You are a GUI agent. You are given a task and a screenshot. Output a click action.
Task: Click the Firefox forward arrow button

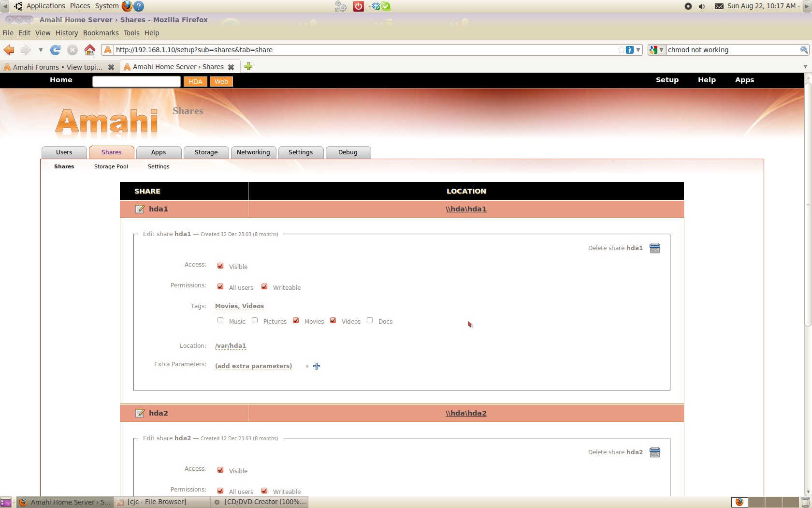point(26,50)
